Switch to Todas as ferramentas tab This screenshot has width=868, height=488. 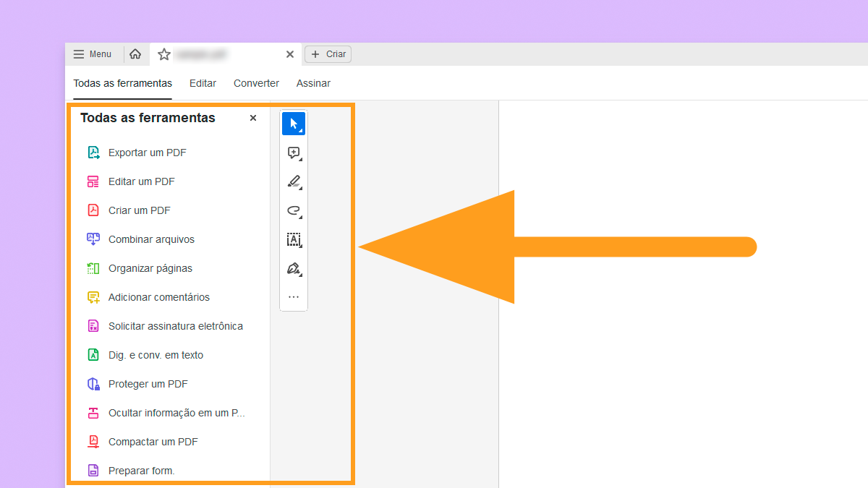[x=123, y=83]
